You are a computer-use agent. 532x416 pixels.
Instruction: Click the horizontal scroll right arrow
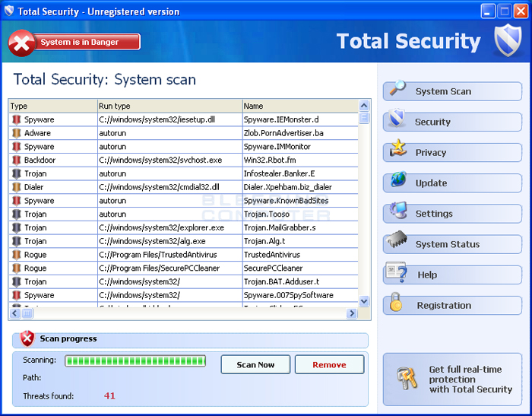point(352,313)
